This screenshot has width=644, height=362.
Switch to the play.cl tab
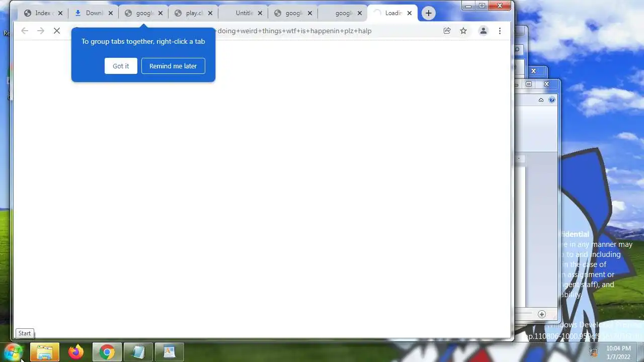pyautogui.click(x=193, y=13)
